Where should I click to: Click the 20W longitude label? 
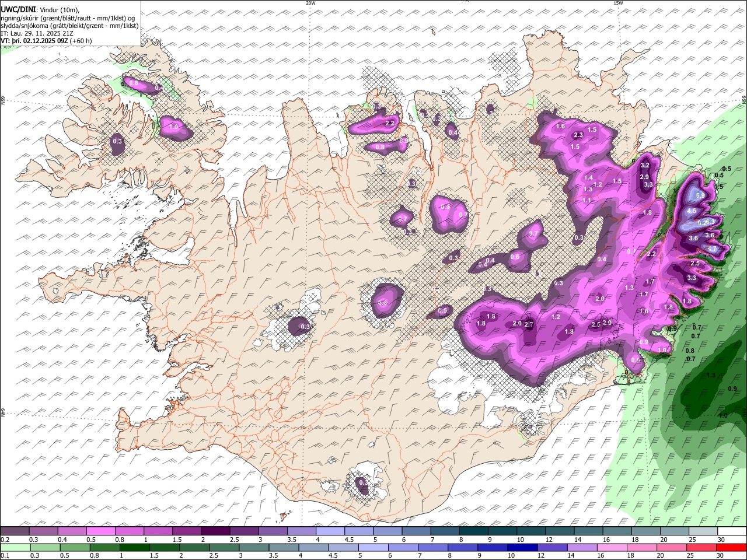pyautogui.click(x=310, y=3)
